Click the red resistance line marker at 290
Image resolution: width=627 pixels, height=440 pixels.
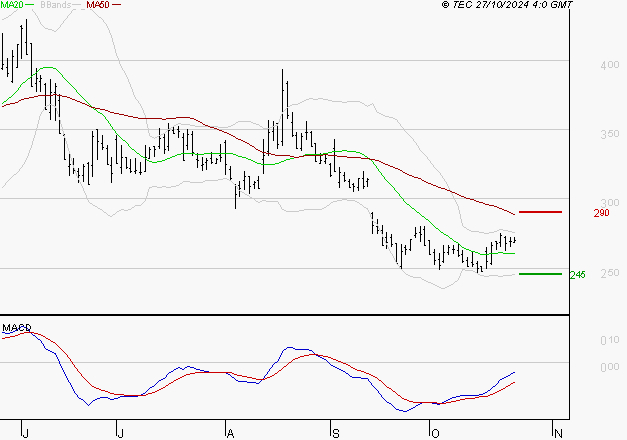540,212
